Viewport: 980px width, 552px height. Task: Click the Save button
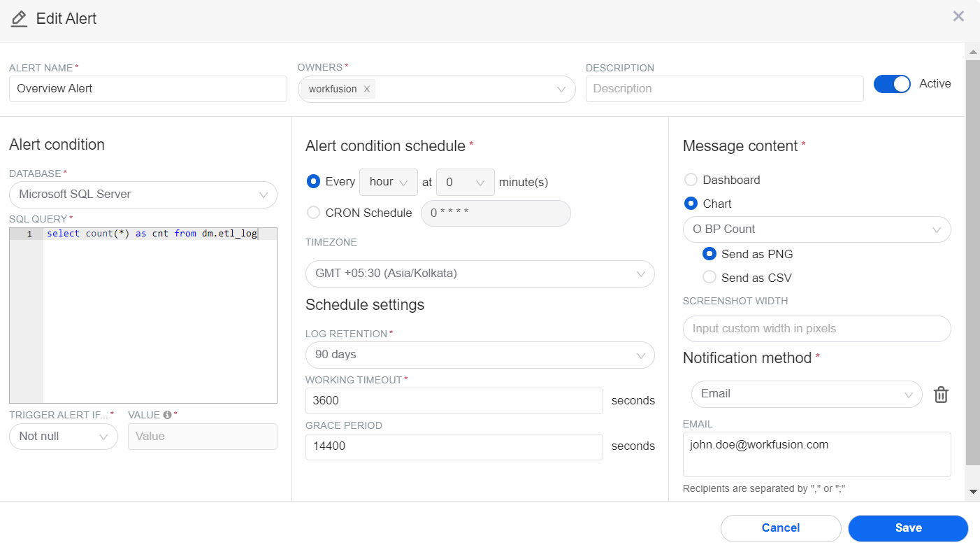908,528
